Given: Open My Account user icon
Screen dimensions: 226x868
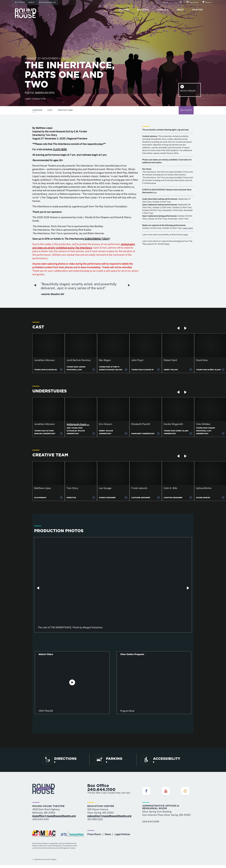Looking at the screenshot, I should click(188, 2).
